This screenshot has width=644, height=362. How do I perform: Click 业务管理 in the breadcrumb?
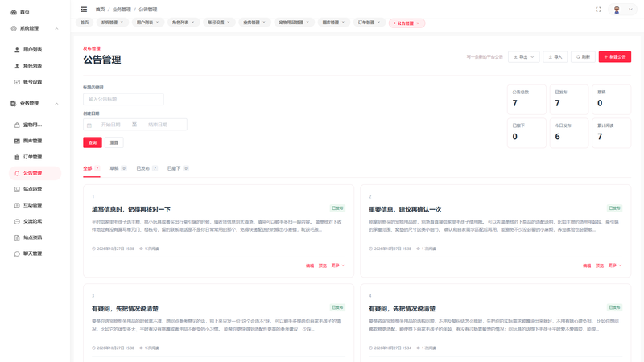coord(122,10)
